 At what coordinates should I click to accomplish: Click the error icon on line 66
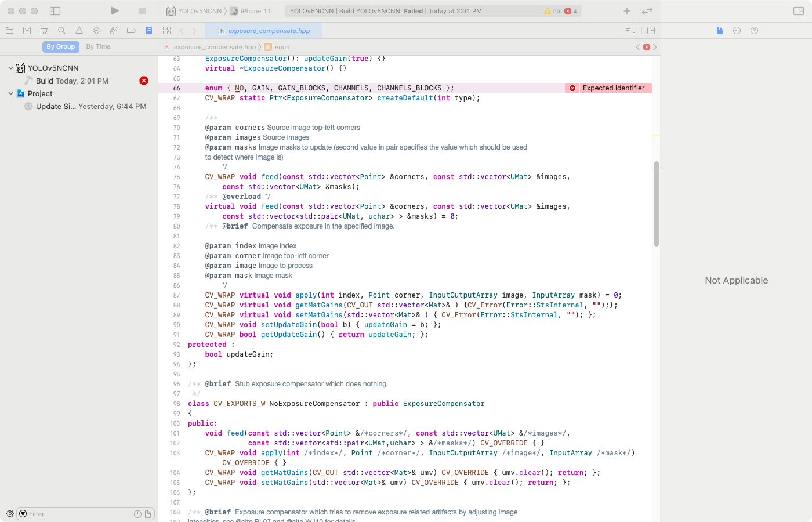coord(572,88)
